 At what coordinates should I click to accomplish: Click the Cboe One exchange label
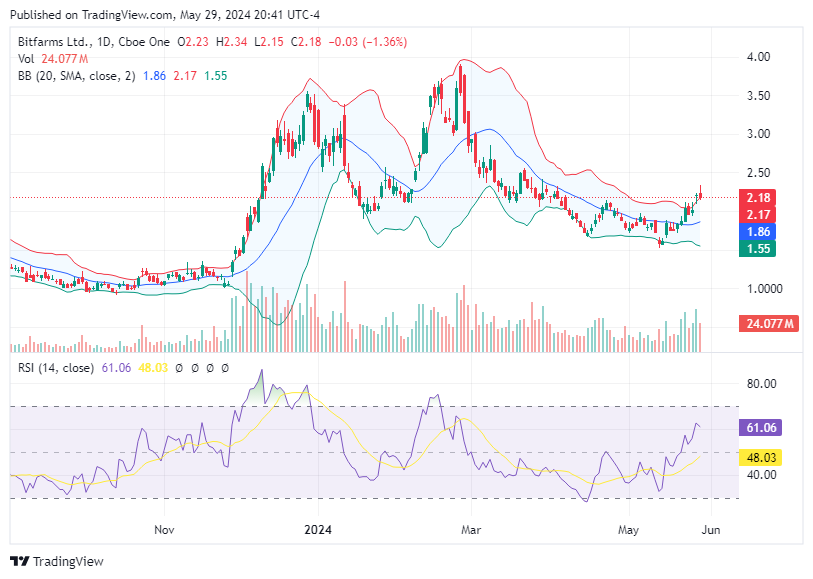144,42
